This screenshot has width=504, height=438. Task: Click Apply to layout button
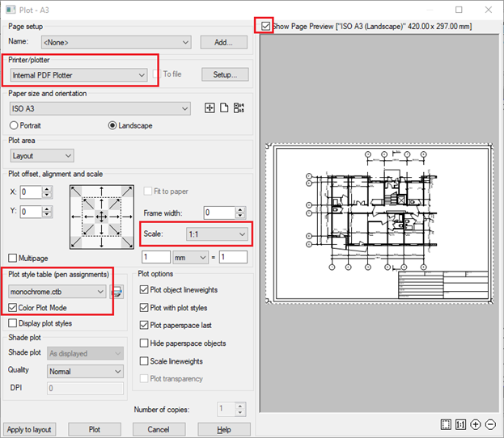[x=29, y=429]
